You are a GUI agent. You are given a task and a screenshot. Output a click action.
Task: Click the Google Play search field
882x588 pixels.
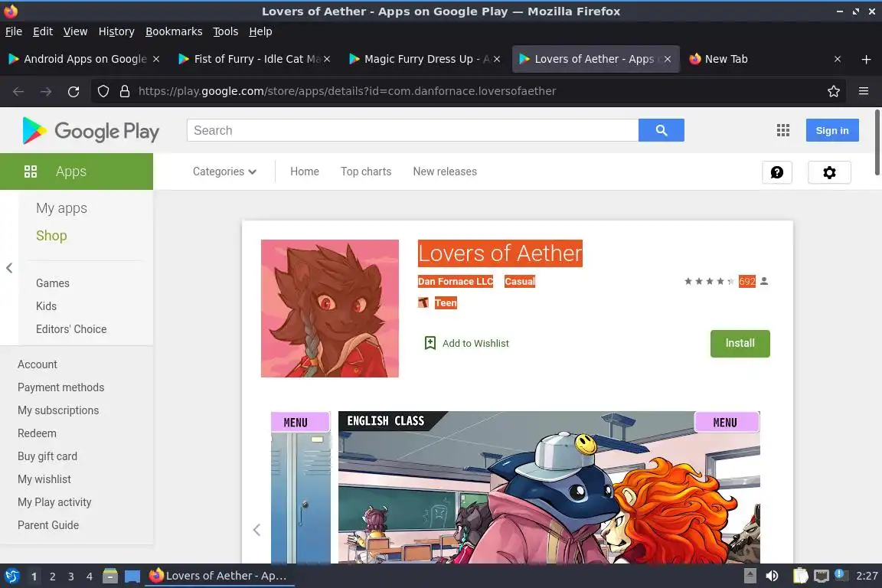coord(413,130)
